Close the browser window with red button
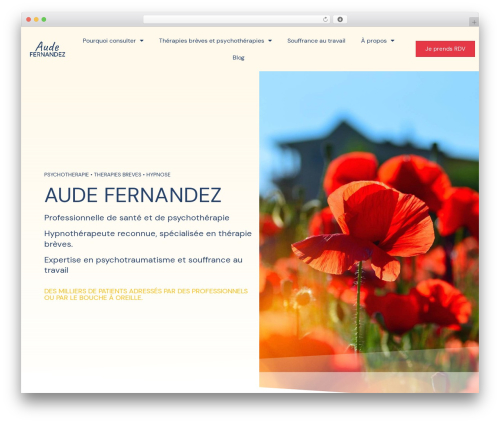This screenshot has width=500, height=423. tap(29, 20)
